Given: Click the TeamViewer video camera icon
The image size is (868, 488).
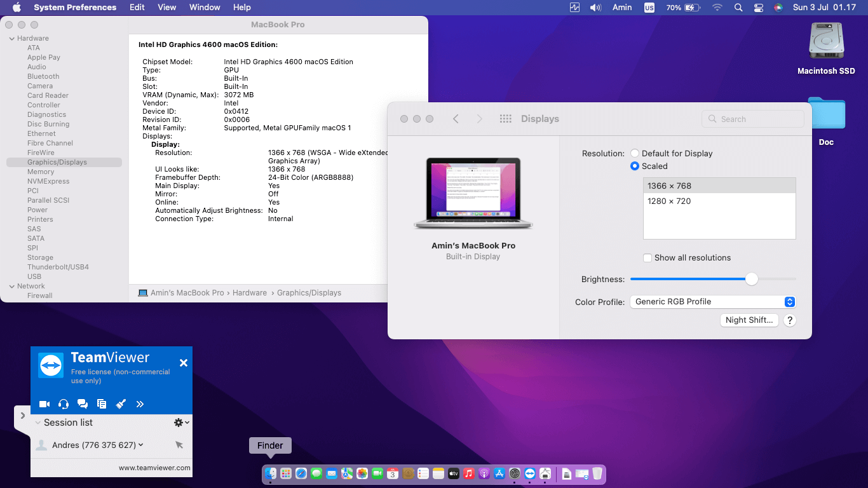Looking at the screenshot, I should pos(44,404).
